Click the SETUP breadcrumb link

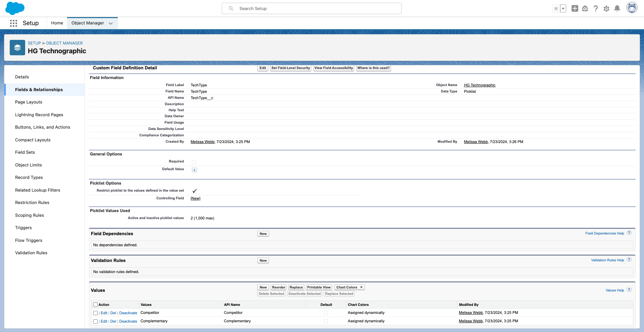click(34, 43)
